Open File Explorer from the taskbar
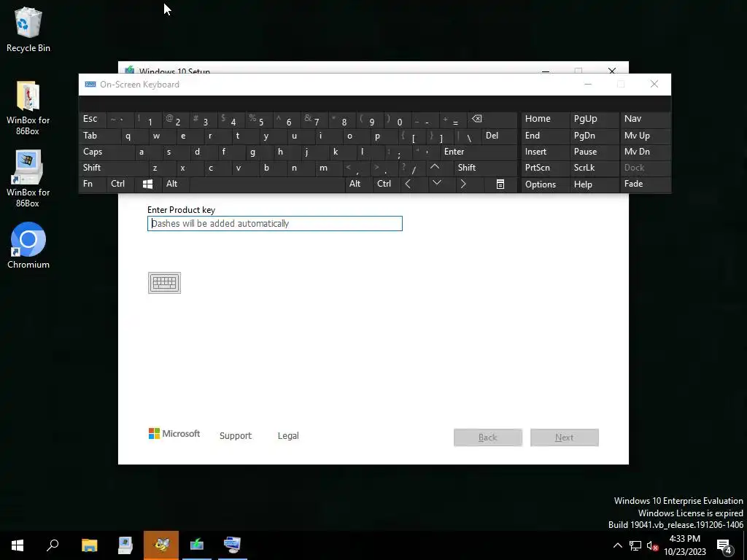The image size is (747, 560). (89, 545)
